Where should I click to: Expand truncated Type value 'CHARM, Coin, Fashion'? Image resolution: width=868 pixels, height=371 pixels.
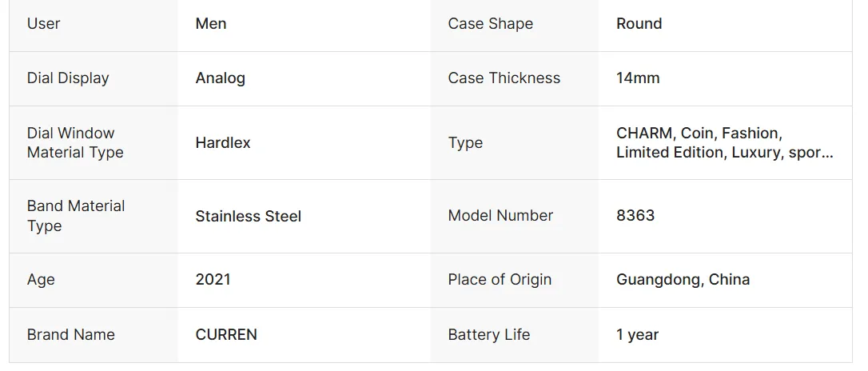pos(724,143)
